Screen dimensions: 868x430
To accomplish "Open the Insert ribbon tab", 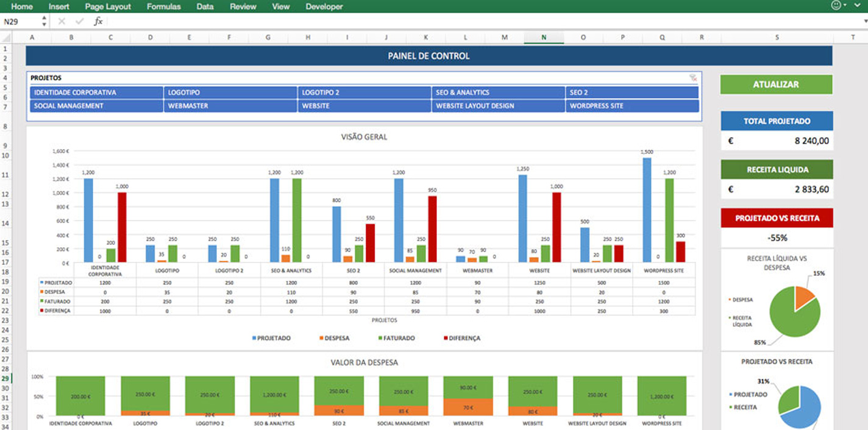I will (x=59, y=7).
